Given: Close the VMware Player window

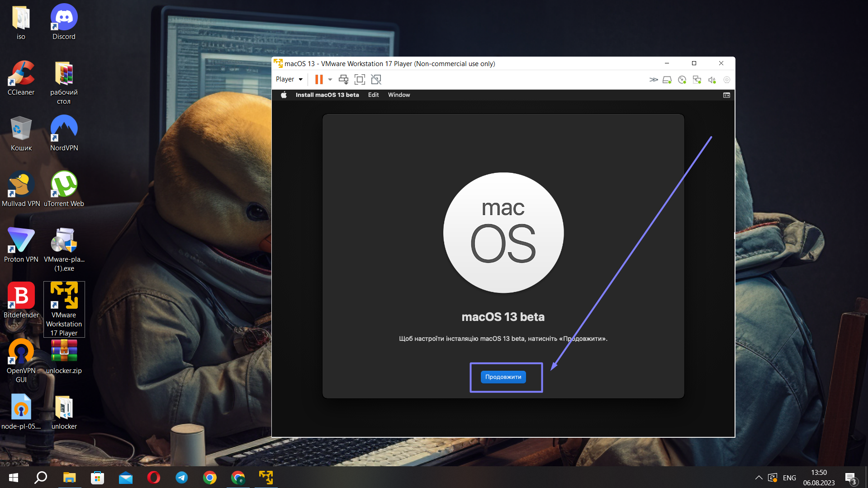Looking at the screenshot, I should point(721,63).
